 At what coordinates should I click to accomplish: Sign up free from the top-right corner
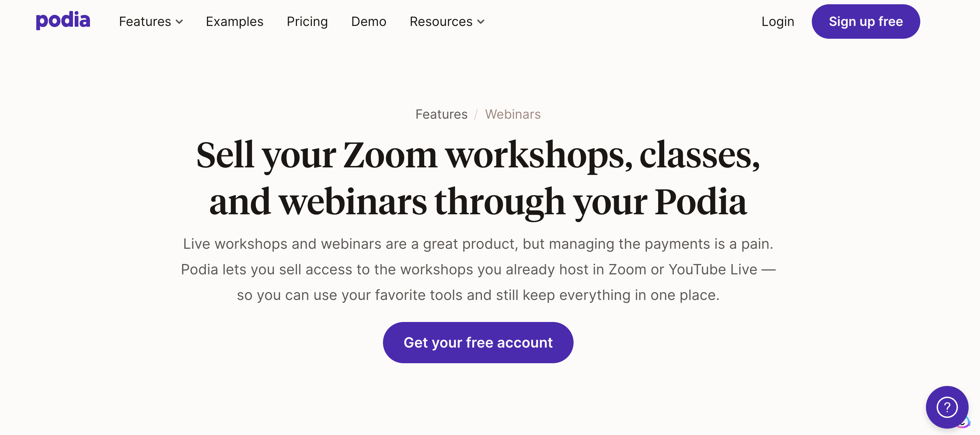pos(866,21)
